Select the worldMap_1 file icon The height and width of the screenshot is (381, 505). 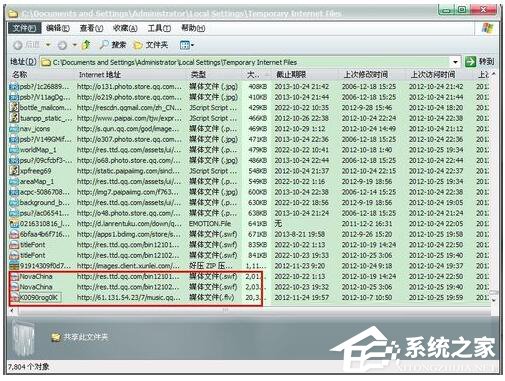point(14,150)
